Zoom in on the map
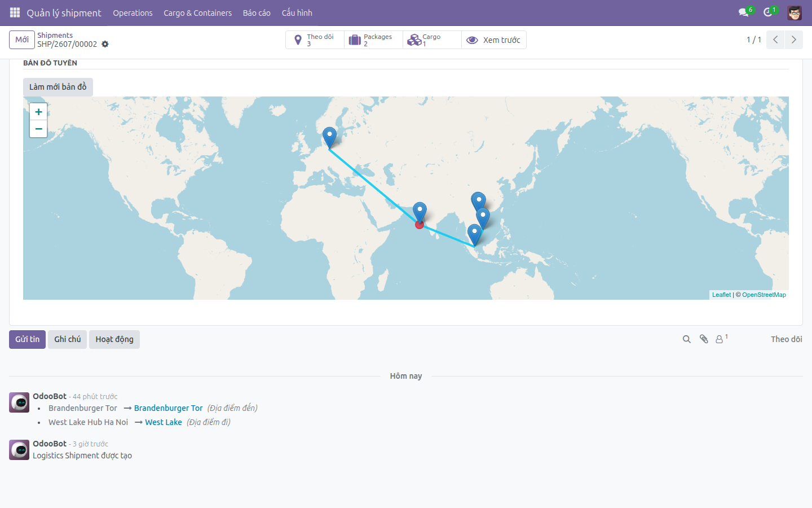Image resolution: width=812 pixels, height=508 pixels. 38,112
